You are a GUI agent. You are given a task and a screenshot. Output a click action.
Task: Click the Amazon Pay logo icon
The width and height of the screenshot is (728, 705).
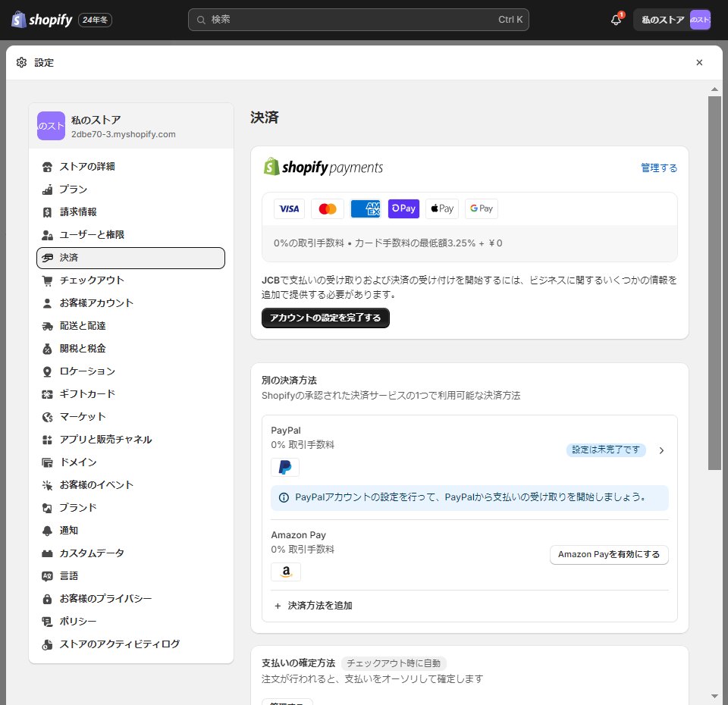[286, 572]
